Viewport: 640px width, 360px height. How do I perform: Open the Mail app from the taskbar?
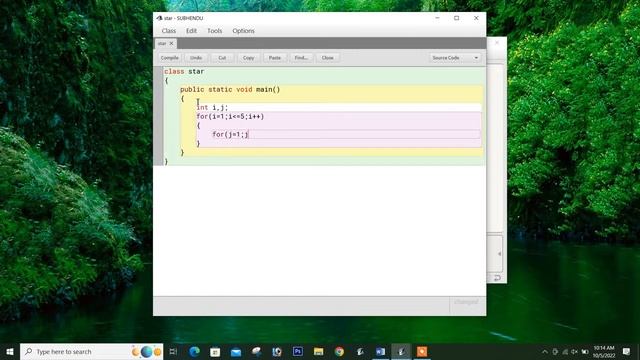pyautogui.click(x=236, y=351)
